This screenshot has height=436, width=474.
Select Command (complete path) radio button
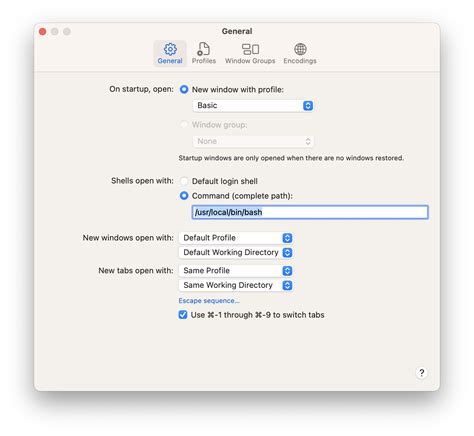[184, 196]
